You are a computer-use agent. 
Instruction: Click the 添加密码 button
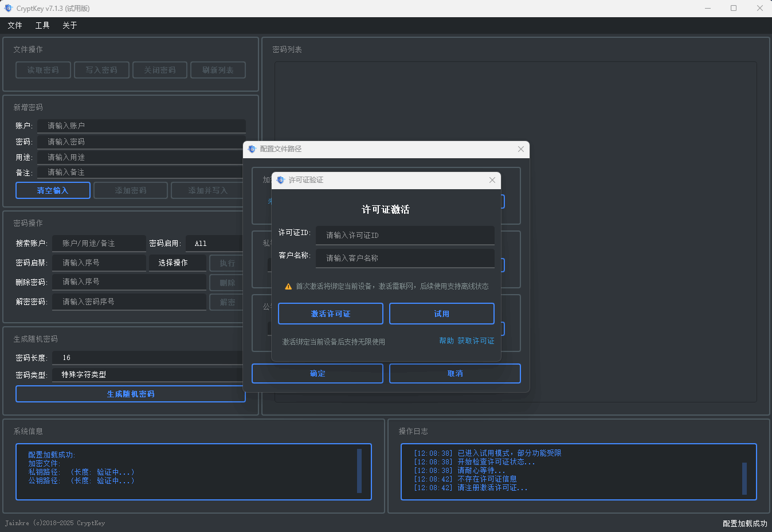click(131, 190)
